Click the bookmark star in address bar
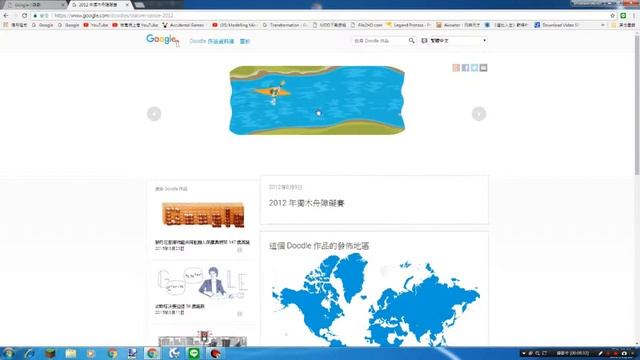 (613, 16)
